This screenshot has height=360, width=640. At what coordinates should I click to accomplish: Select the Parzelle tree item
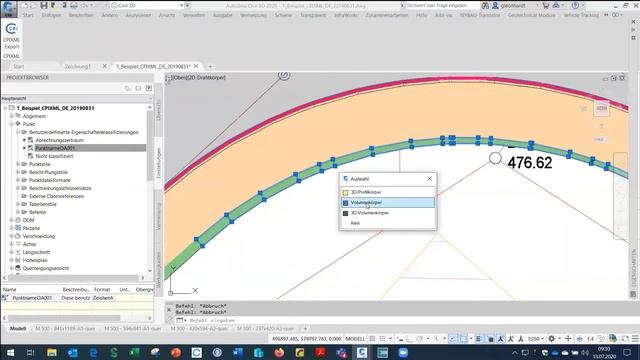click(x=31, y=228)
